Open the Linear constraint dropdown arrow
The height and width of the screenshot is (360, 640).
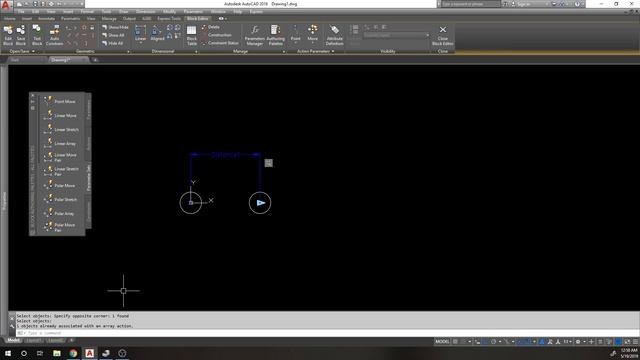point(140,43)
